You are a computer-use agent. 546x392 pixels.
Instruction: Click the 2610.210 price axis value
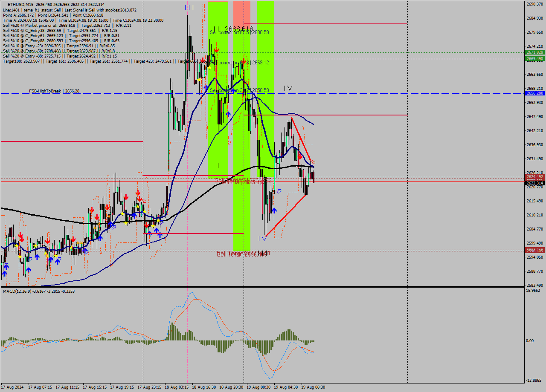coord(535,215)
